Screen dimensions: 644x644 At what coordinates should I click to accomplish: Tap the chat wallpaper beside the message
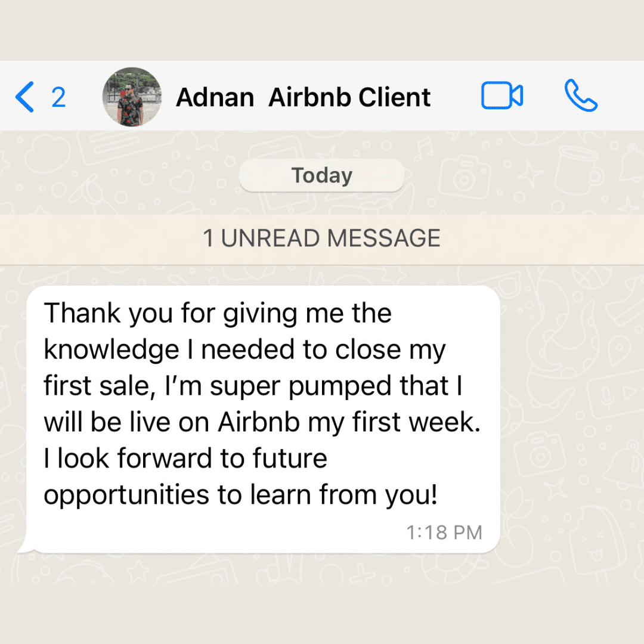coord(571,411)
